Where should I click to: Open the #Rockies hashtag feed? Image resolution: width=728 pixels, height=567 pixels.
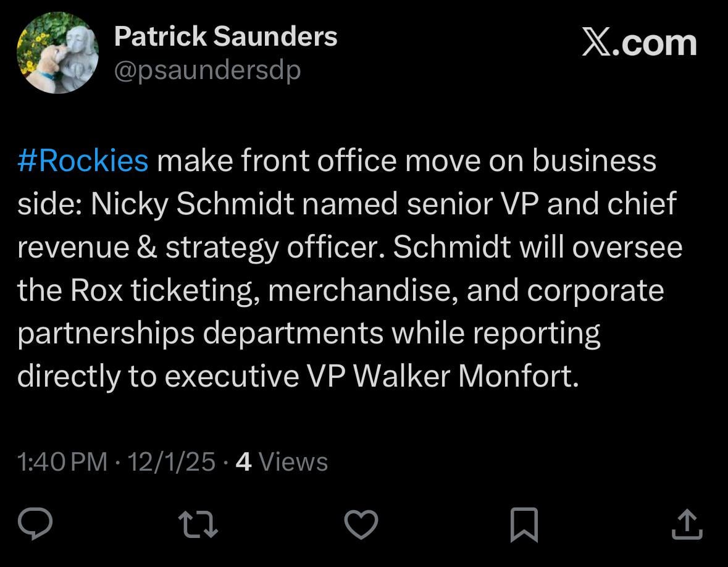(82, 160)
